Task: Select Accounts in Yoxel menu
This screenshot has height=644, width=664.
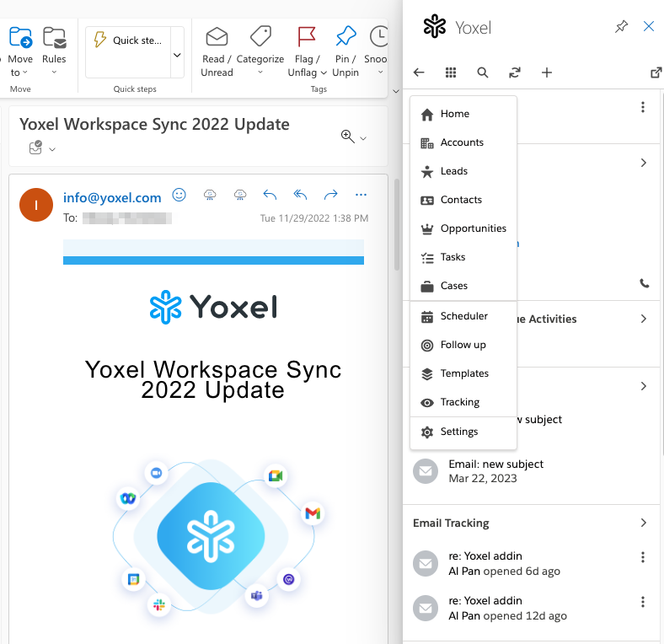Action: tap(463, 142)
